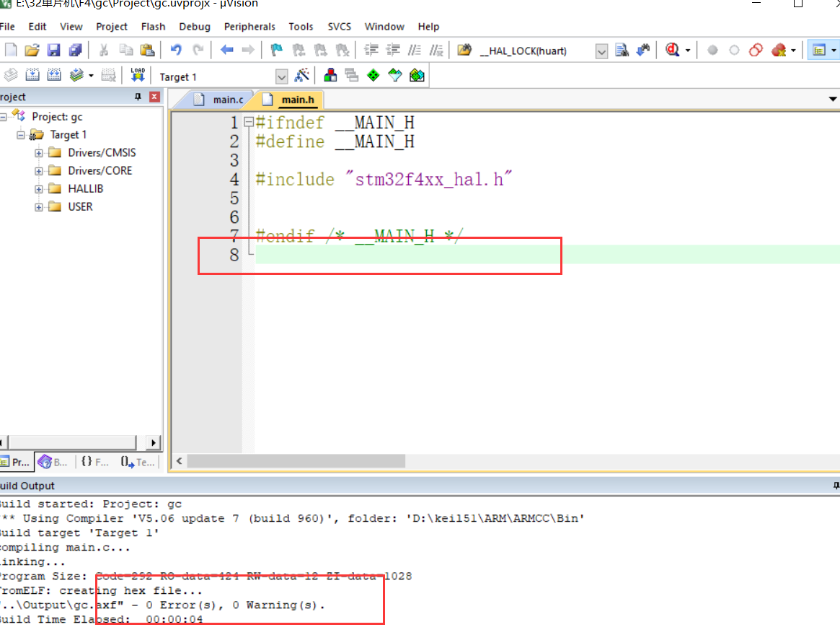Open the Target 1 selection dropdown

tap(281, 76)
